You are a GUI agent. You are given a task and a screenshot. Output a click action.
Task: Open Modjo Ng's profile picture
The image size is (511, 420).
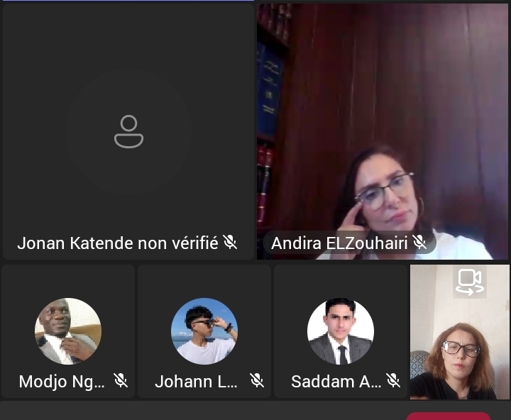pyautogui.click(x=68, y=331)
